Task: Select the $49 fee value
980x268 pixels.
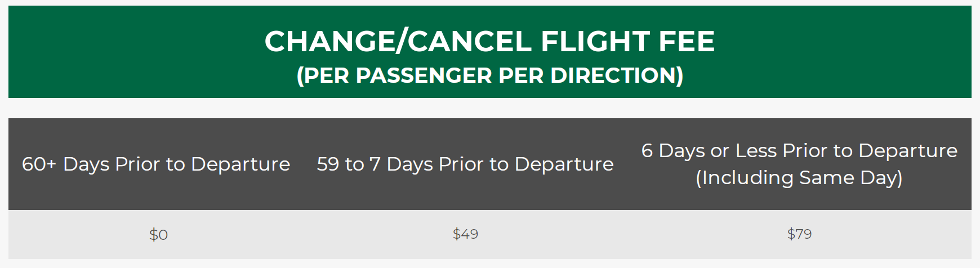Action: pos(465,234)
